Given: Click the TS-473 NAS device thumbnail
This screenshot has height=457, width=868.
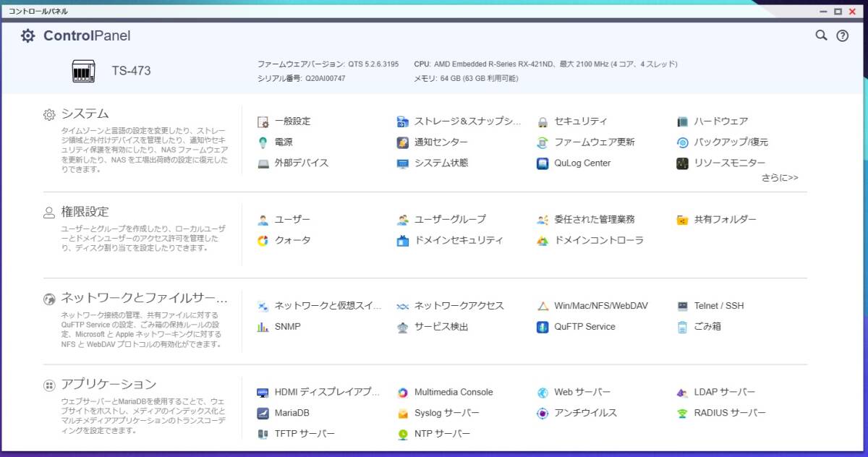Looking at the screenshot, I should tap(84, 71).
